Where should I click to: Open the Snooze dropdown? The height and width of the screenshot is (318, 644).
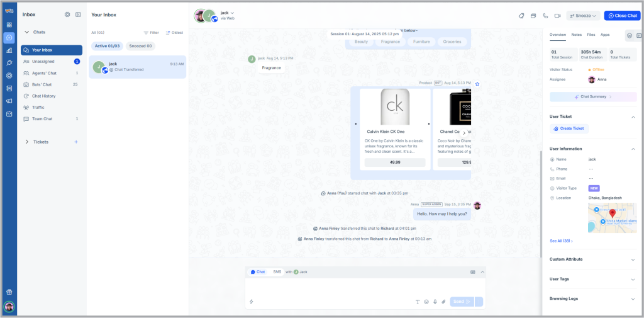click(x=582, y=16)
